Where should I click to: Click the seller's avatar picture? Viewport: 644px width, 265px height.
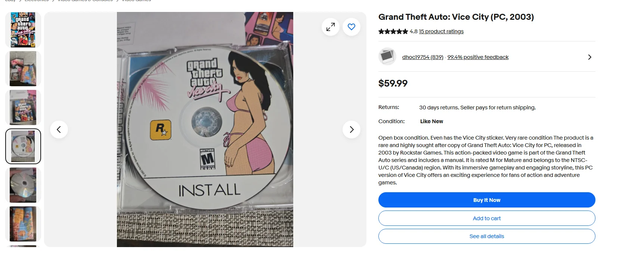(x=387, y=57)
